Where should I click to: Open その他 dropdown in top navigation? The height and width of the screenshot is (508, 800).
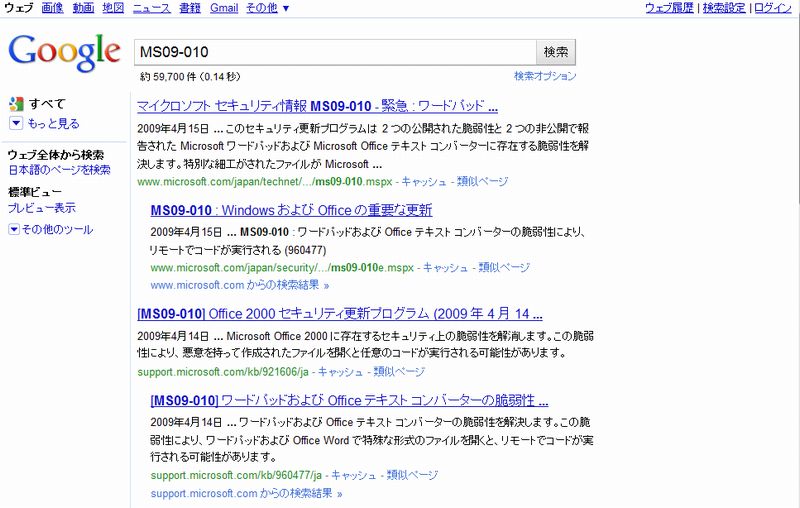pyautogui.click(x=267, y=8)
